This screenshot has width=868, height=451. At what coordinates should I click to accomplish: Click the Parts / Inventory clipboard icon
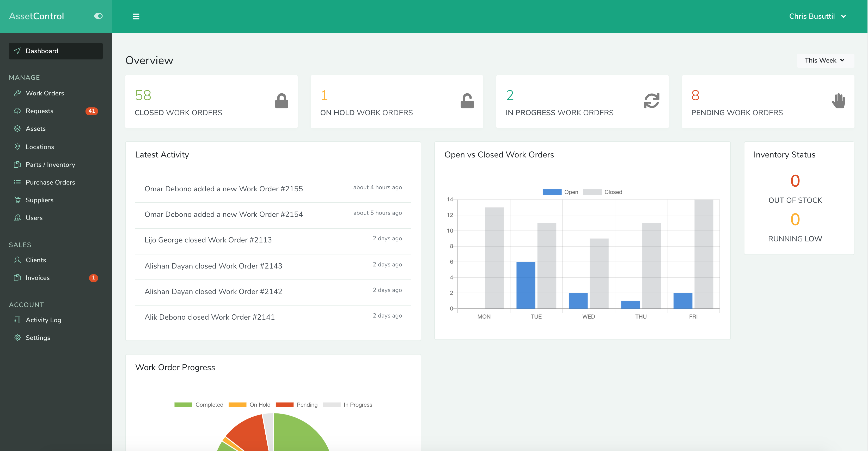tap(17, 164)
